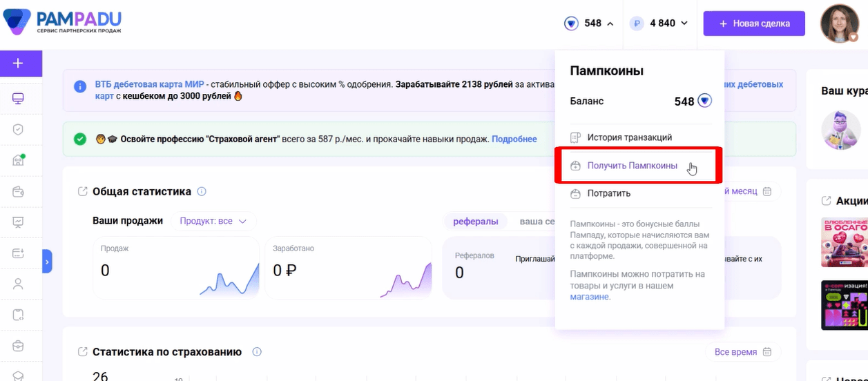This screenshot has height=381, width=868.
Task: Click the blue info icon on VTB banner
Action: tap(80, 86)
